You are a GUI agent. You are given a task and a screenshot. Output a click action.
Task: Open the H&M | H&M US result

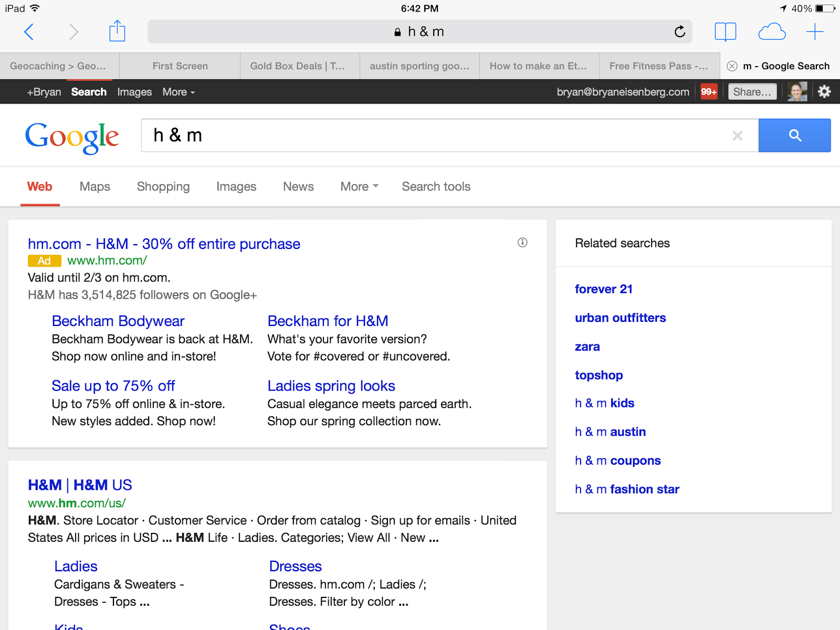pyautogui.click(x=80, y=485)
